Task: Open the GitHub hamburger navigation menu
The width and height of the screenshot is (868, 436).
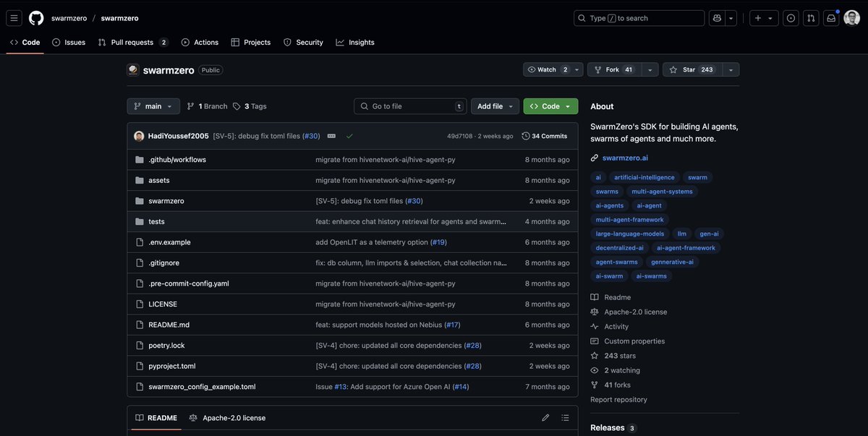Action: pos(14,18)
